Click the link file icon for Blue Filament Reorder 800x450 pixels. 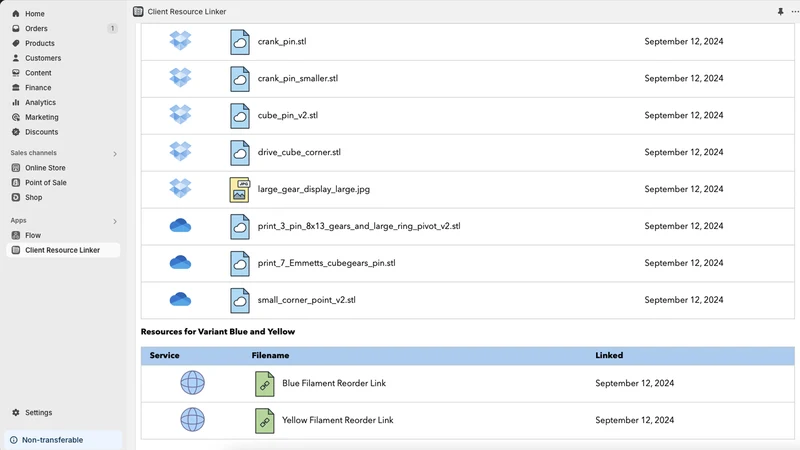(265, 384)
